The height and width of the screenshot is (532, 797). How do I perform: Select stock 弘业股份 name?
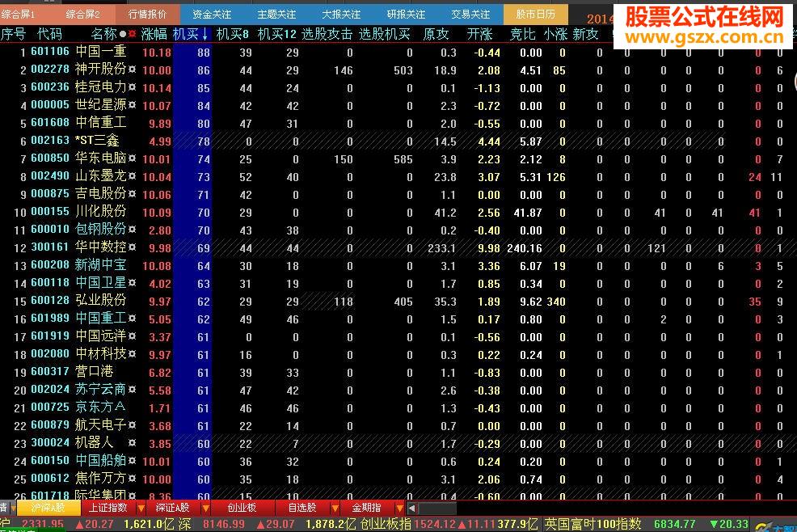click(x=101, y=301)
